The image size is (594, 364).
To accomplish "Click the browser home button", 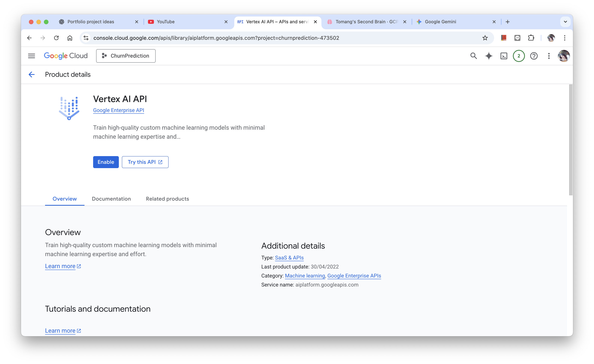I will 70,38.
